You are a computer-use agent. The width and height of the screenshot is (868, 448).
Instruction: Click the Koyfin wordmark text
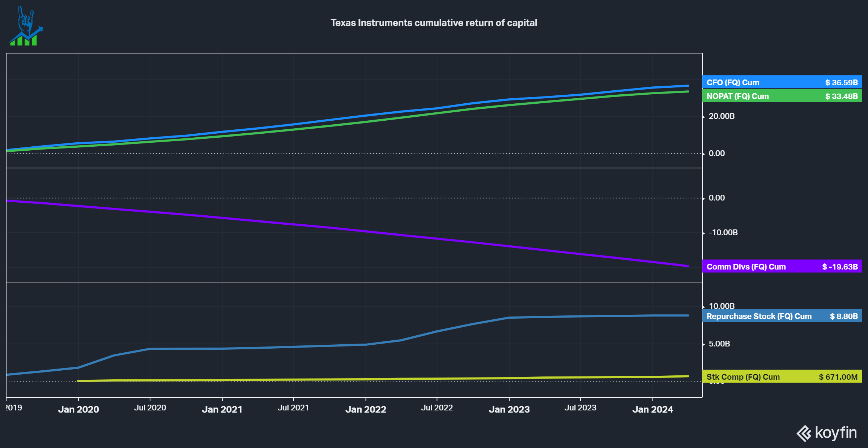[835, 432]
